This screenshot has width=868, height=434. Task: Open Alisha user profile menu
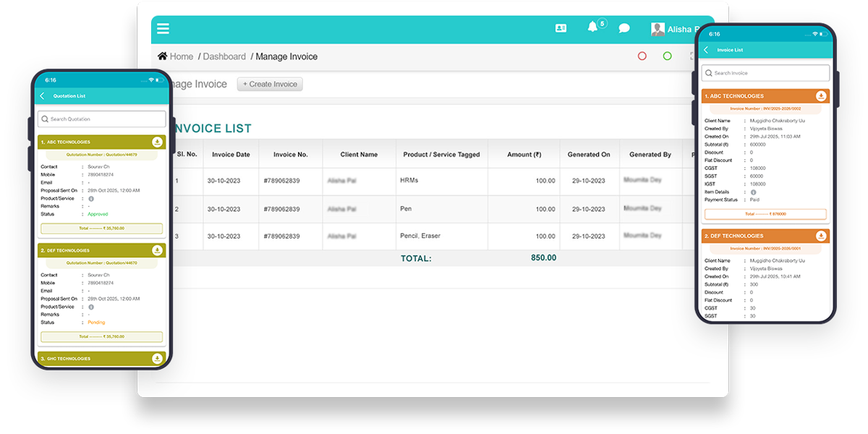pyautogui.click(x=673, y=29)
